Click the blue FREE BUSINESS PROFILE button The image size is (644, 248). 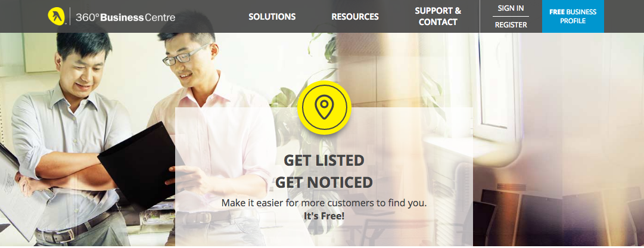pyautogui.click(x=573, y=17)
